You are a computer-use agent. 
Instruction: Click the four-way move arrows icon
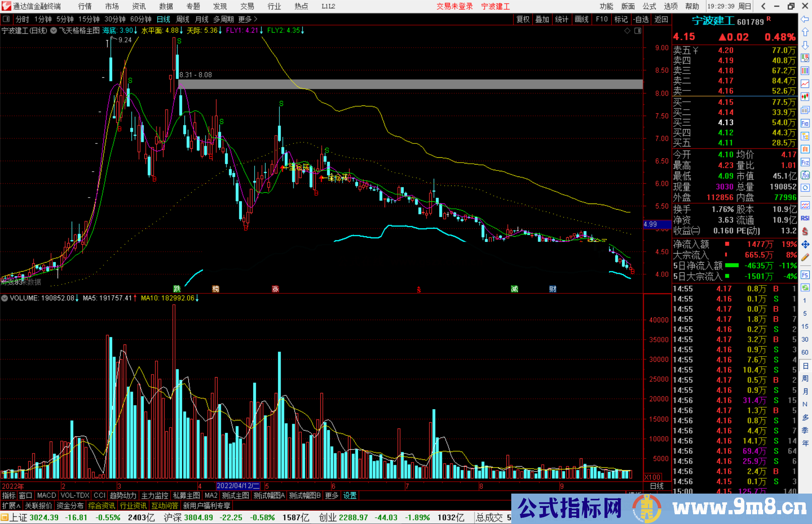805,245
